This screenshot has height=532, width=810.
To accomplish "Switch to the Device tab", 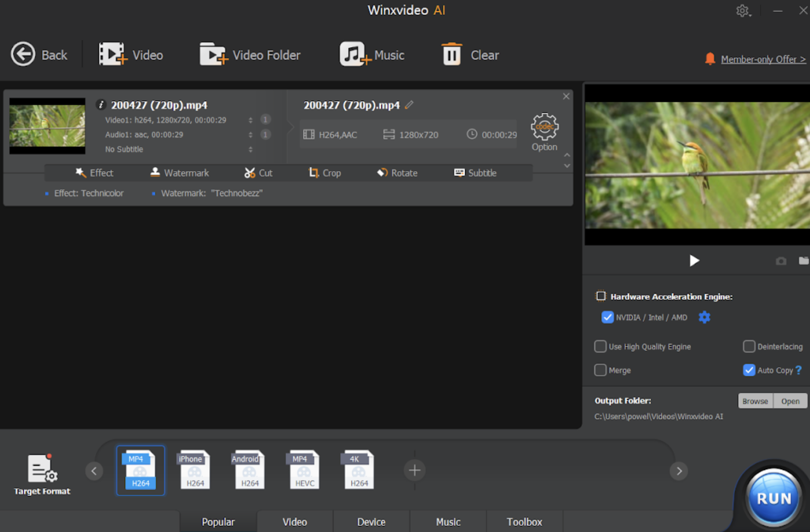I will pyautogui.click(x=371, y=521).
